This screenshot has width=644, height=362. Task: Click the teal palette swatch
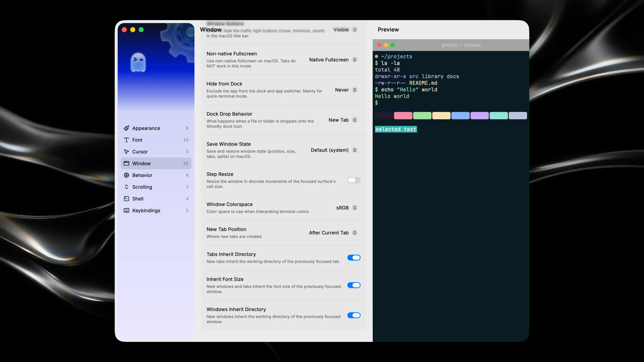point(499,116)
